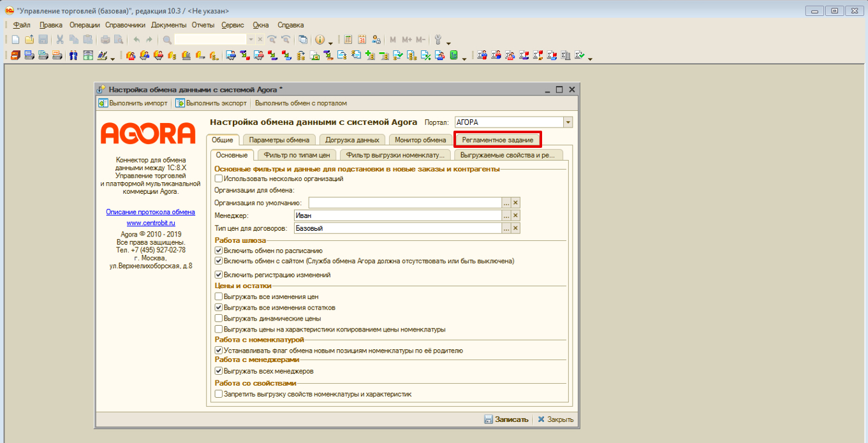Open the Описание протокола обмена link
This screenshot has height=443, width=868.
tap(151, 212)
